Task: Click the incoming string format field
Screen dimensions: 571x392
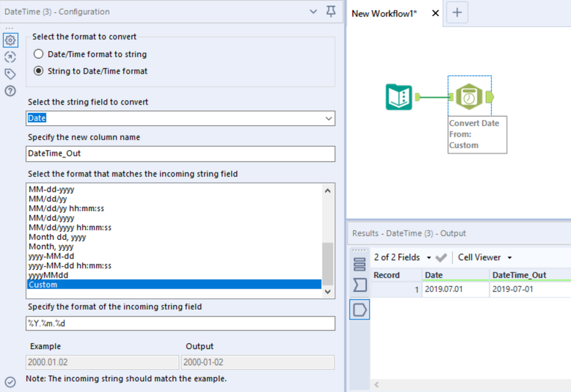Action: click(x=180, y=323)
